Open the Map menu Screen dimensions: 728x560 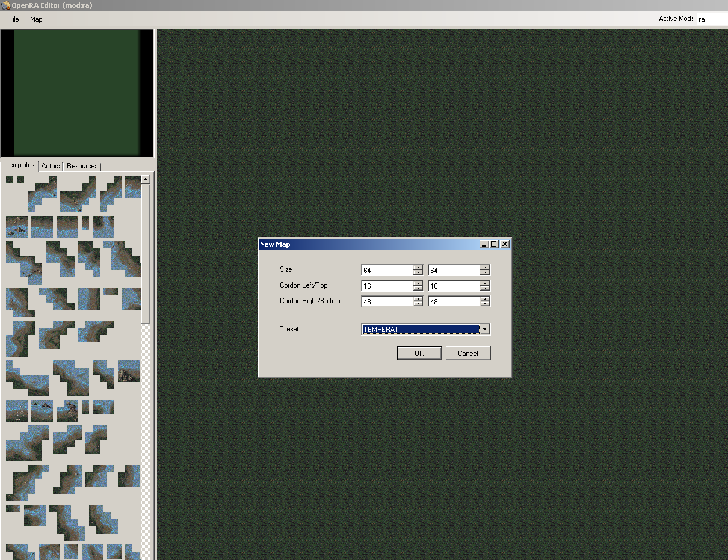point(36,19)
